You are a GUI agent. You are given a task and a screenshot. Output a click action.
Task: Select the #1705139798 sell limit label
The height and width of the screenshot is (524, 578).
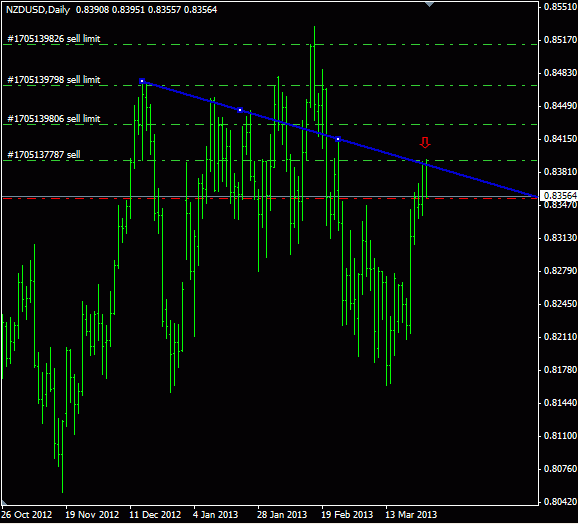[54, 80]
